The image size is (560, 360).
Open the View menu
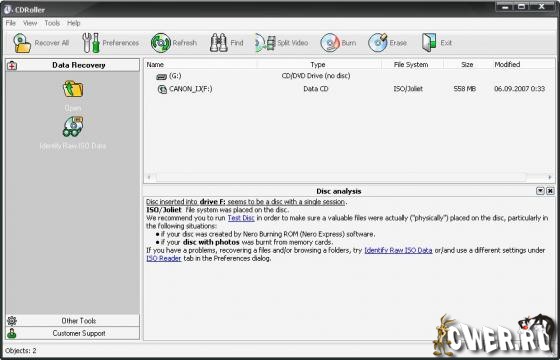pyautogui.click(x=30, y=23)
